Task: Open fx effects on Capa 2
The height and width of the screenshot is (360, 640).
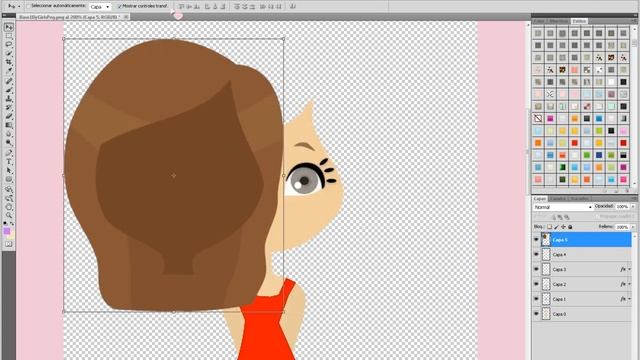Action: click(x=623, y=284)
